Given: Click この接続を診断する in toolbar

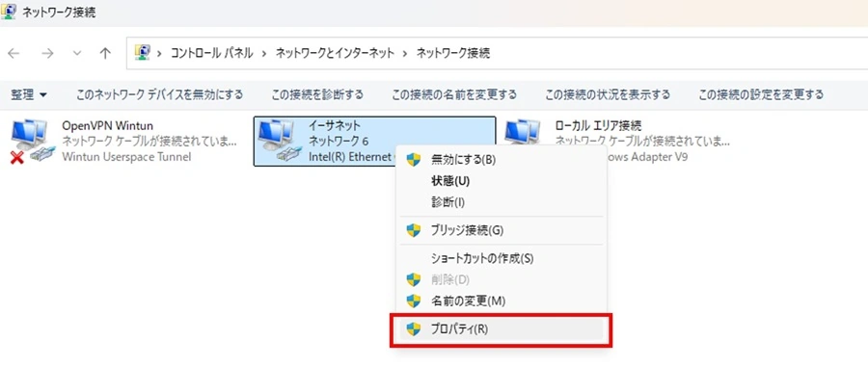Looking at the screenshot, I should (317, 94).
